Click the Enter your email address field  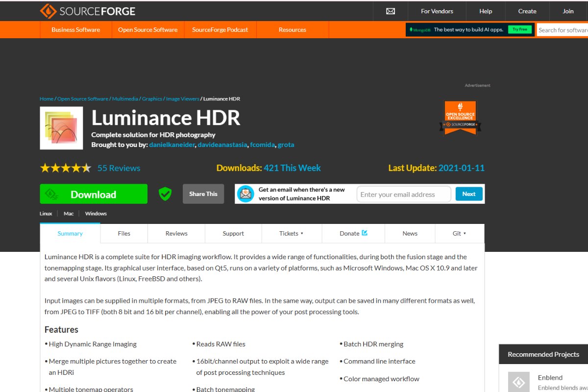pos(403,194)
